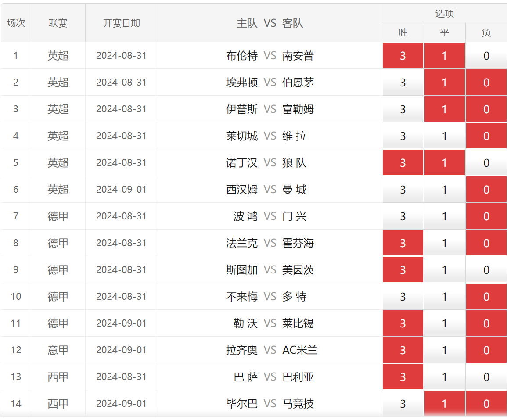The image size is (507, 420).
Task: Click home team name 布伦特
Action: [242, 56]
